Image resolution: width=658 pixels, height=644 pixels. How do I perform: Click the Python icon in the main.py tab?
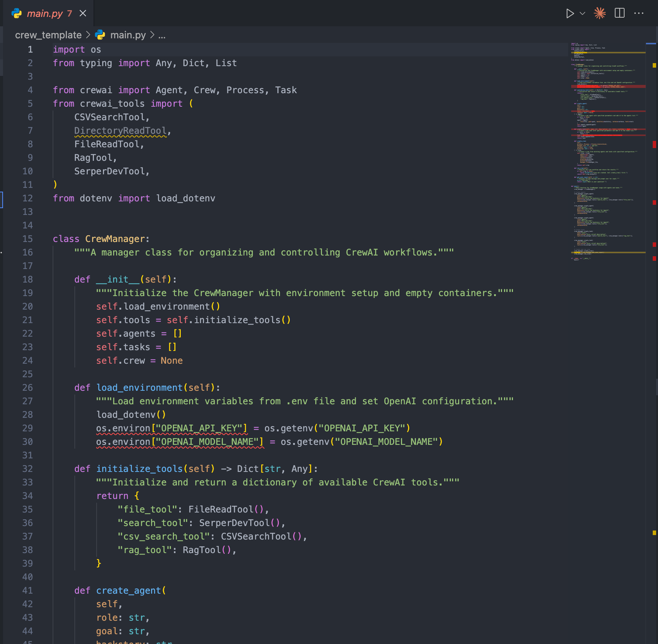17,14
